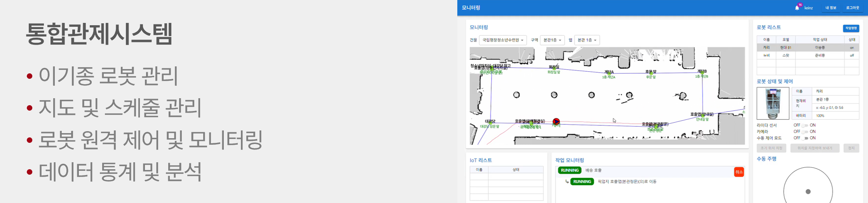Click the 내 정보 button

[x=831, y=8]
